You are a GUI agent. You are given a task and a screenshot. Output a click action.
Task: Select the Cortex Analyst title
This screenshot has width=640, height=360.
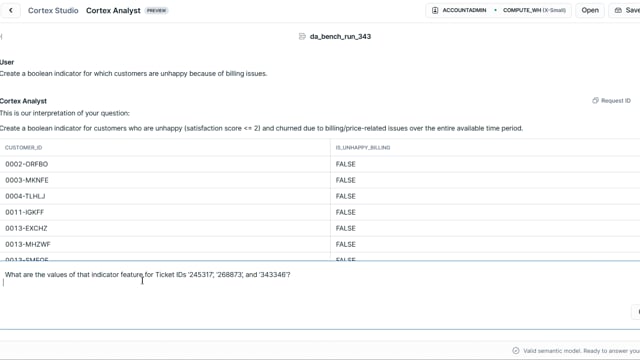[x=113, y=11]
